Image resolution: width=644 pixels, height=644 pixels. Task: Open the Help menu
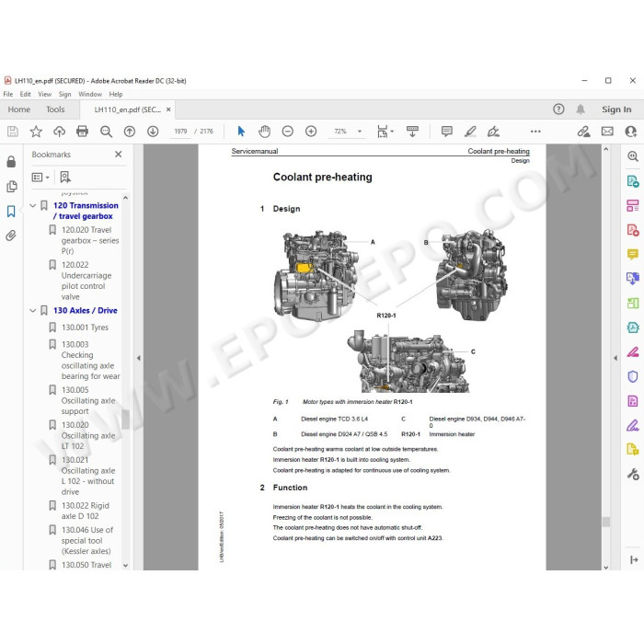coord(116,94)
